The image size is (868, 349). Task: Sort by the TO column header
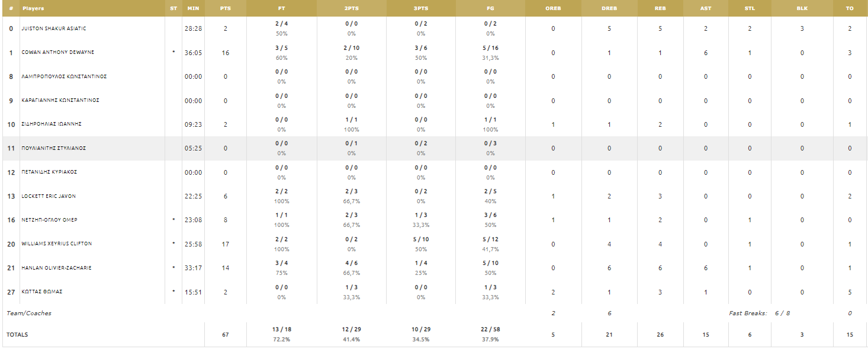click(850, 8)
